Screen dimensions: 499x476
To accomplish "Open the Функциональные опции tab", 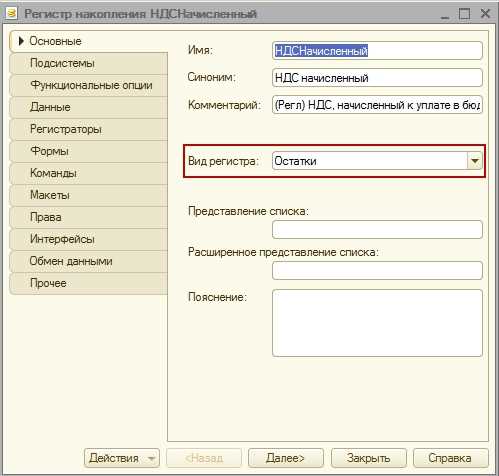I will point(89,85).
